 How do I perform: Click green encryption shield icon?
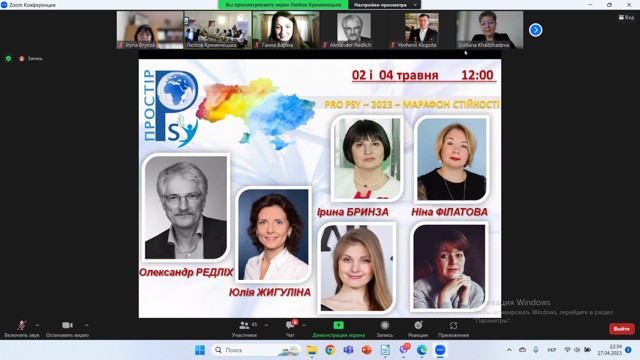coord(9,58)
